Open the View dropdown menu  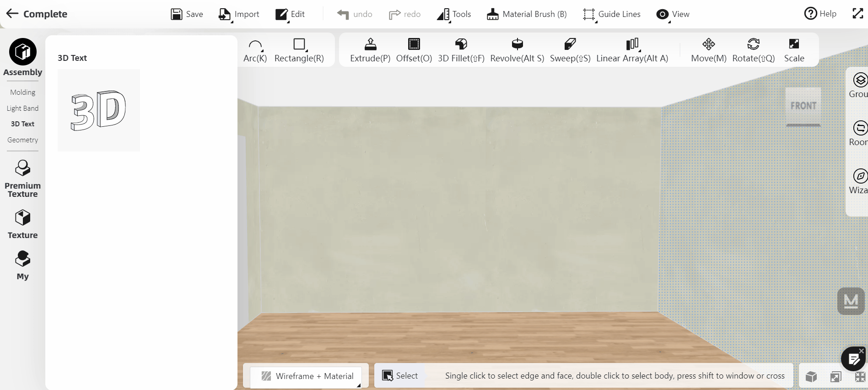tap(673, 14)
